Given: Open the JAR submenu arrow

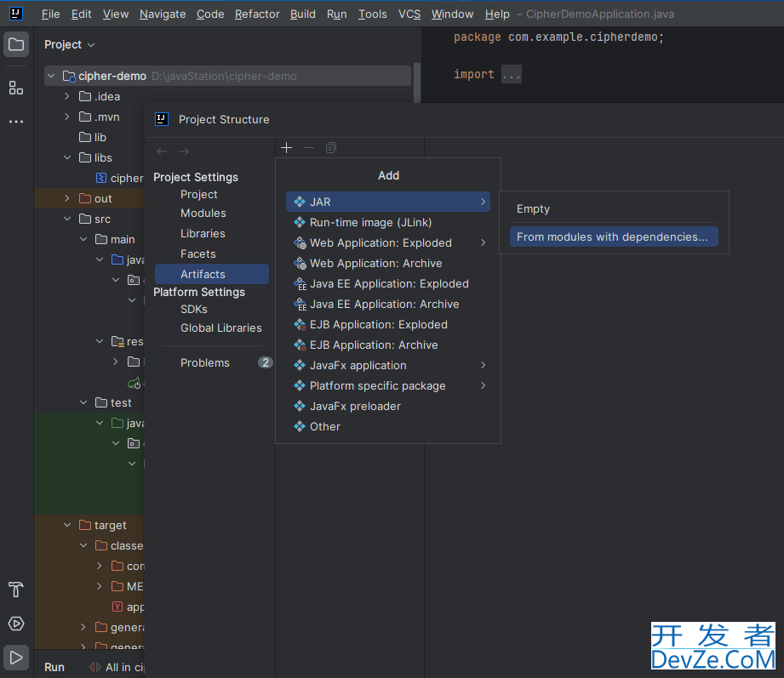Looking at the screenshot, I should click(483, 202).
